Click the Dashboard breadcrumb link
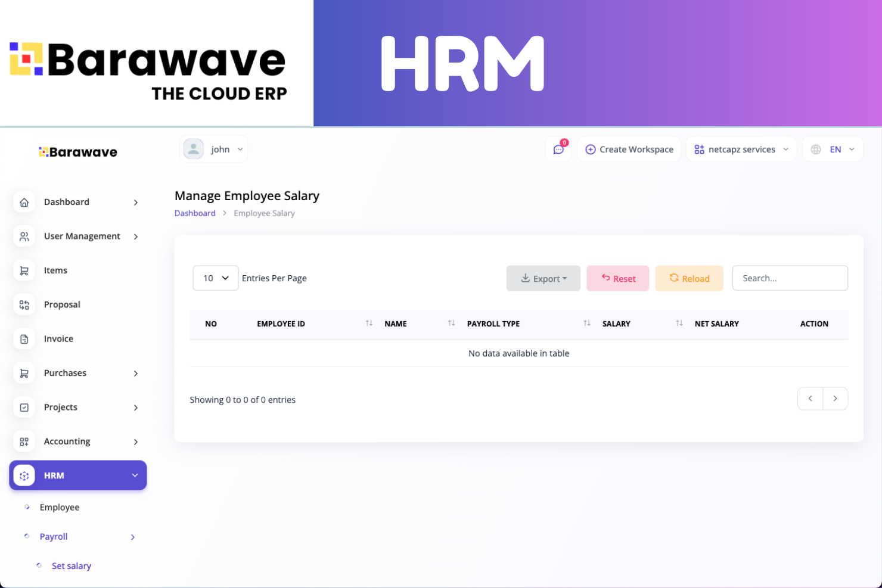 [195, 213]
